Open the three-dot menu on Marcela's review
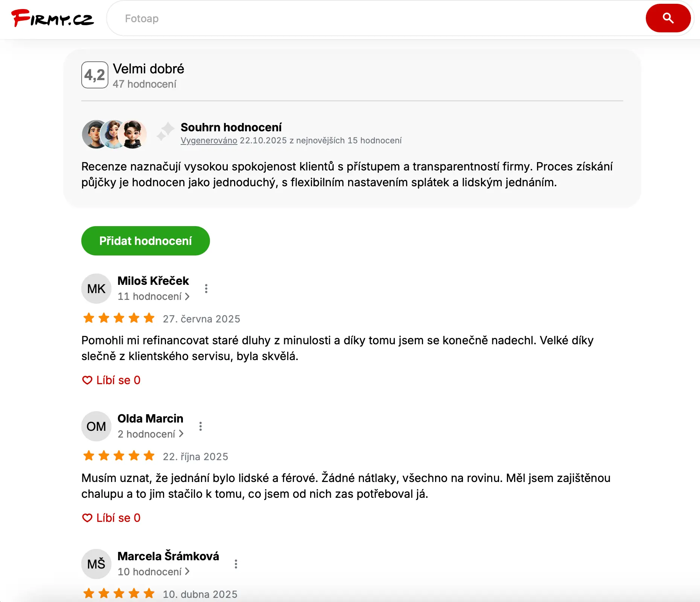700x602 pixels. coord(236,564)
